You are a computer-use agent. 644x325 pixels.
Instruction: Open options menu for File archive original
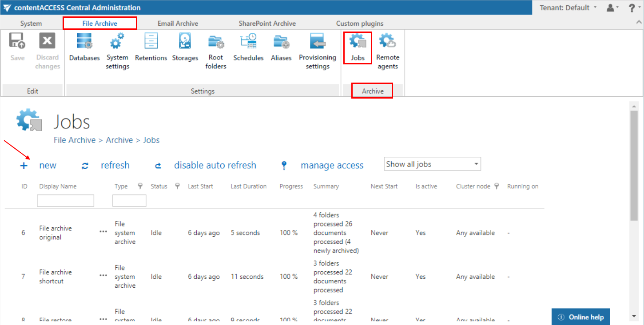(103, 232)
